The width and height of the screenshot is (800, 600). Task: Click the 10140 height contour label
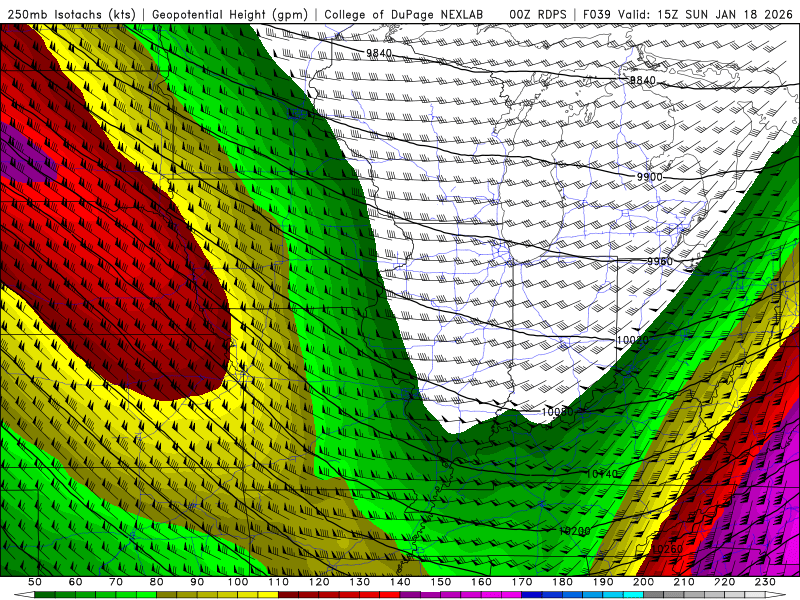coord(602,474)
